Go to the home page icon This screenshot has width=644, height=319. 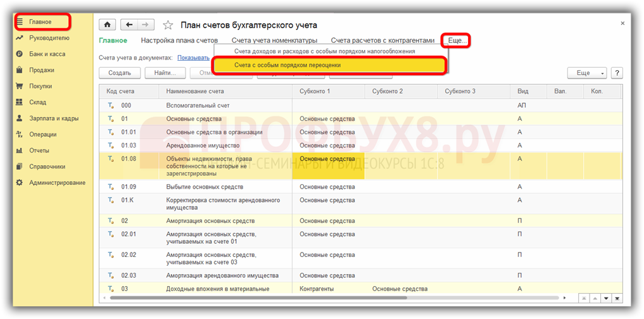108,25
